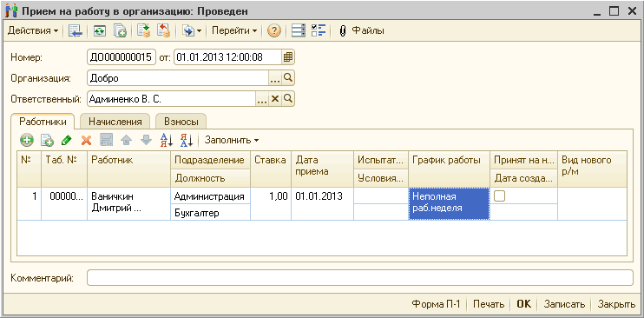Open the date picker calendar icon
This screenshot has height=318, width=644.
[288, 57]
